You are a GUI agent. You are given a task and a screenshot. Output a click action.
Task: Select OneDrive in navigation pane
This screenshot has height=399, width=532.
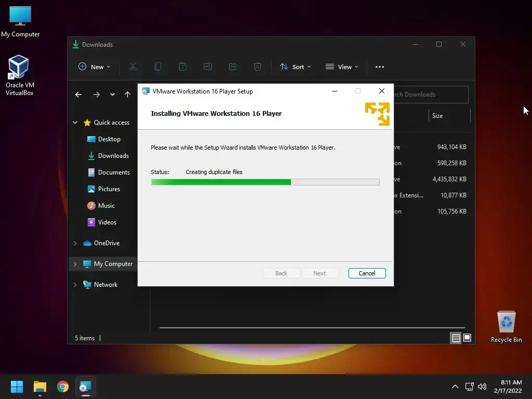point(101,243)
